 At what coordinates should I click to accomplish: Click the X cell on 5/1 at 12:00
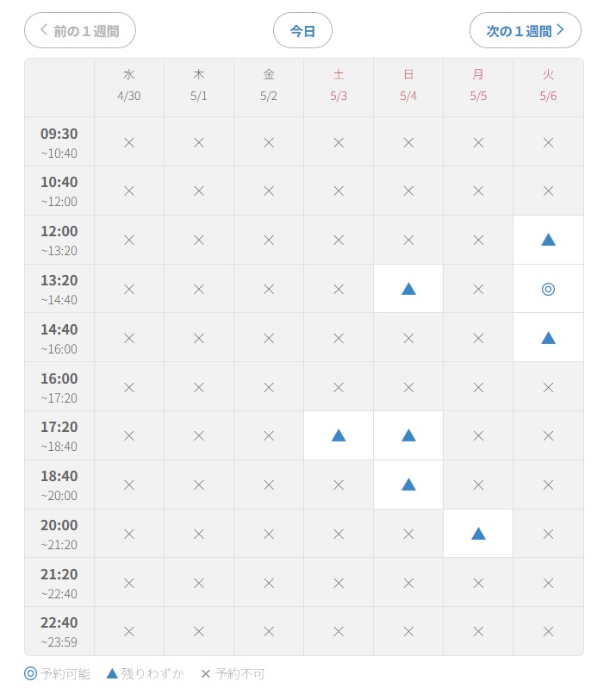199,240
